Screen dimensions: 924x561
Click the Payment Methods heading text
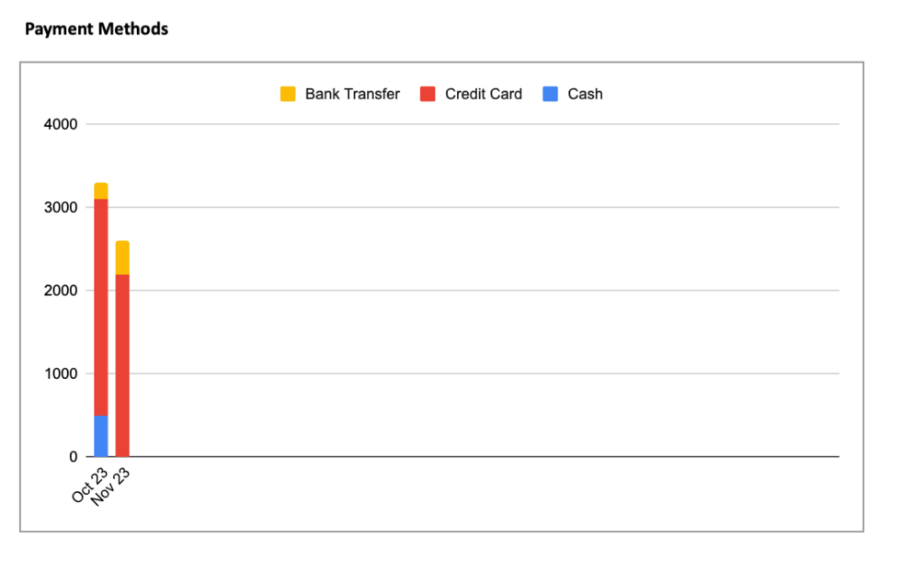[x=97, y=29]
